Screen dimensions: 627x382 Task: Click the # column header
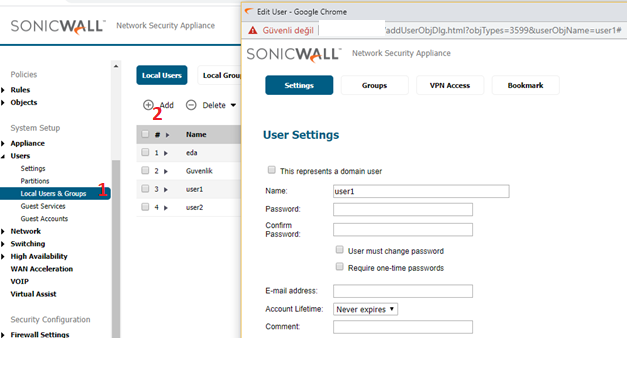point(157,135)
